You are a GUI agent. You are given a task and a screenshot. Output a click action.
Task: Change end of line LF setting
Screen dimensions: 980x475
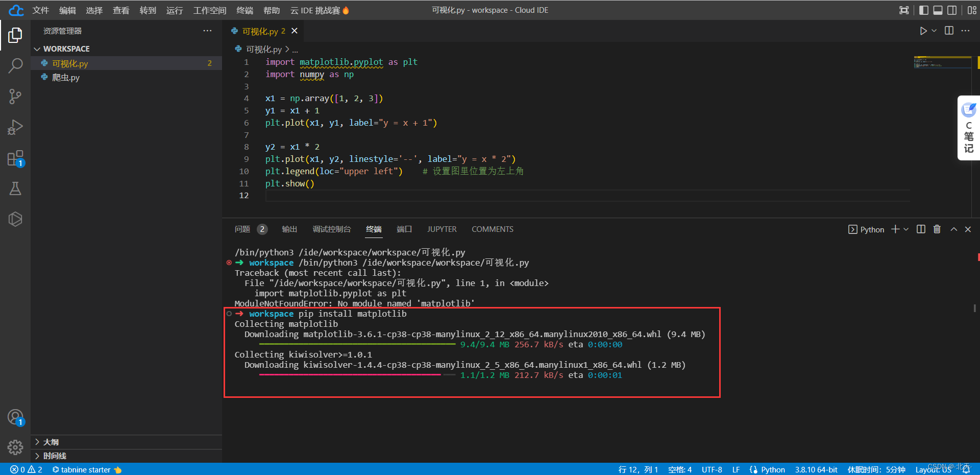pyautogui.click(x=736, y=469)
